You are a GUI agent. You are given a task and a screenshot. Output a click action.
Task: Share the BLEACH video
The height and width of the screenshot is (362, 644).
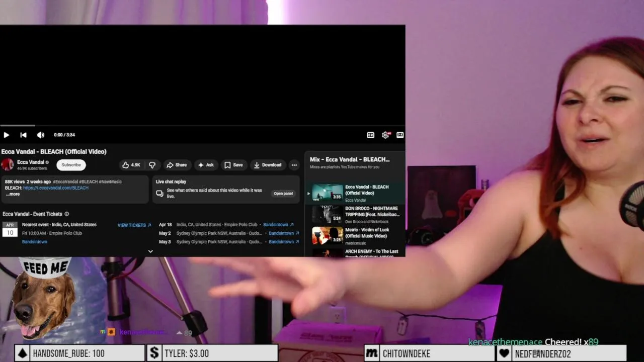tap(177, 165)
